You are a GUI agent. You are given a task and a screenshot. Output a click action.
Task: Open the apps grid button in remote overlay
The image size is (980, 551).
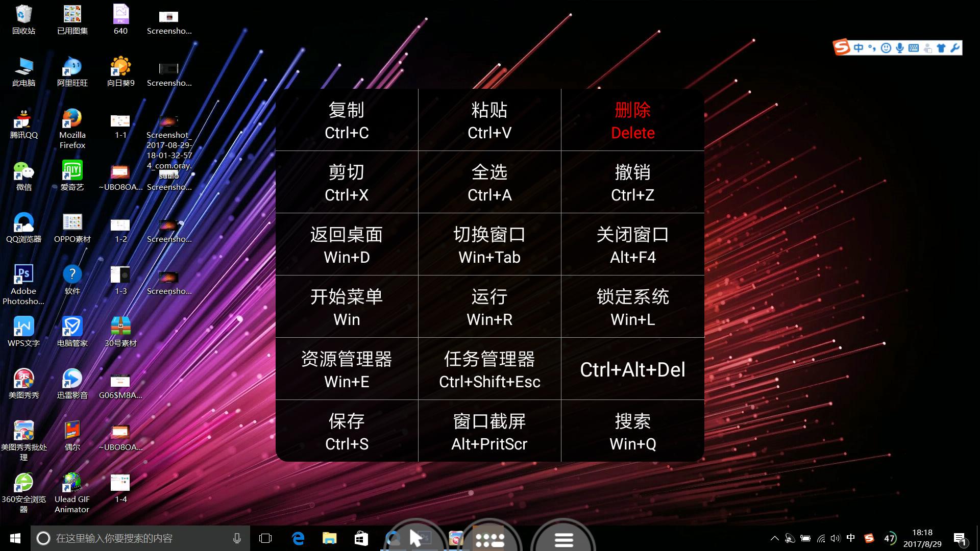coord(489,539)
